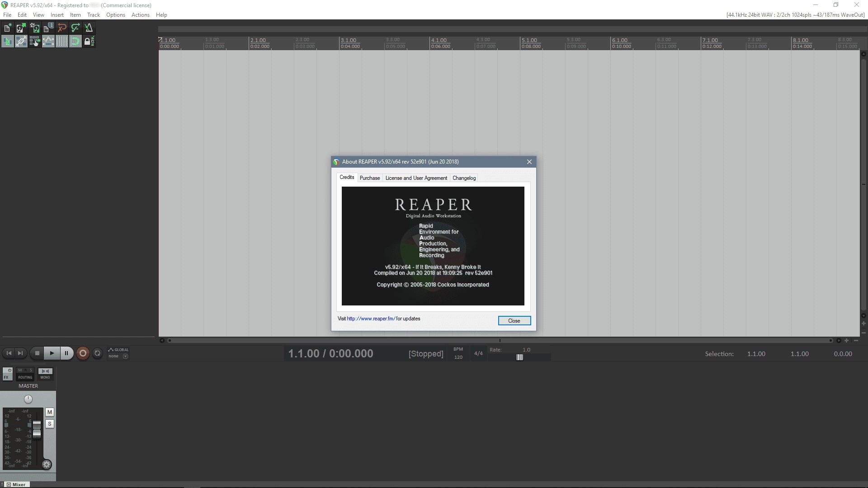Click the red Record button
Screen dimensions: 868x488
point(83,353)
